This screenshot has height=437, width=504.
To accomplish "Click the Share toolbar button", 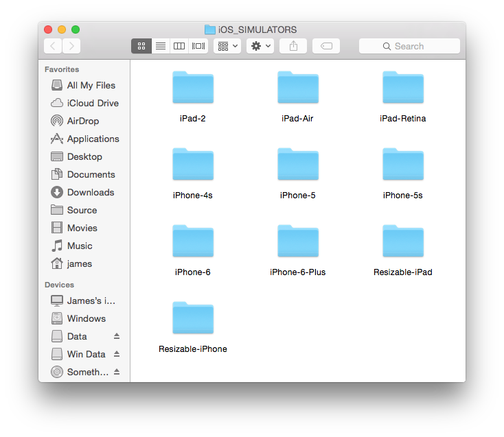I will [293, 46].
